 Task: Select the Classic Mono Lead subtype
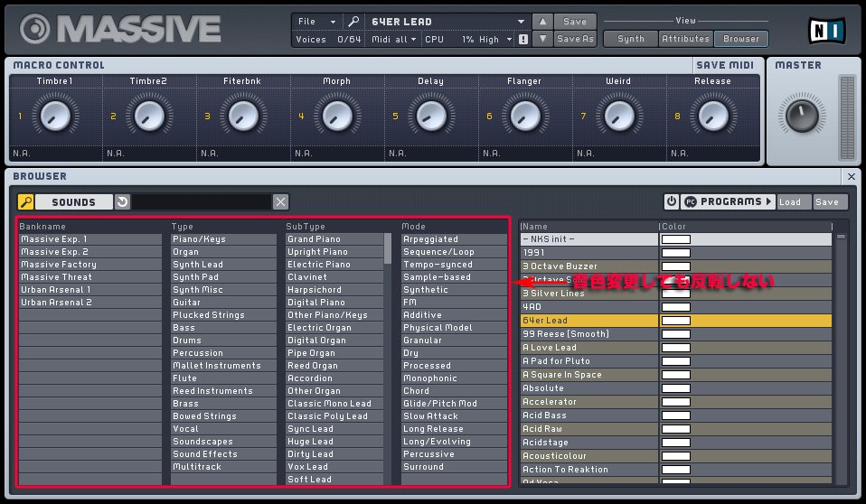334,404
